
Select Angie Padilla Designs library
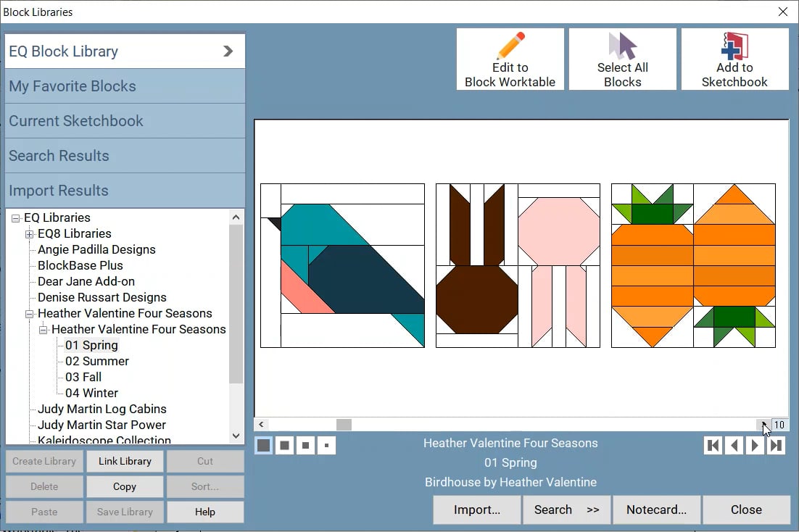click(x=96, y=250)
